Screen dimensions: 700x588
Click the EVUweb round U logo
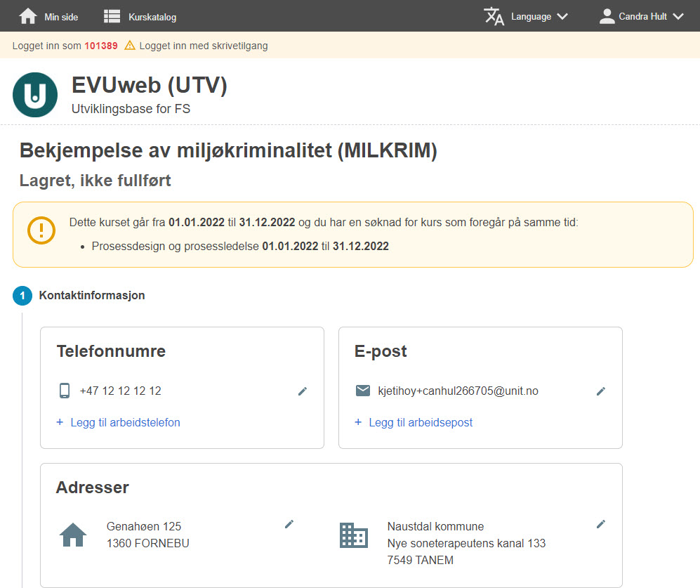[35, 95]
